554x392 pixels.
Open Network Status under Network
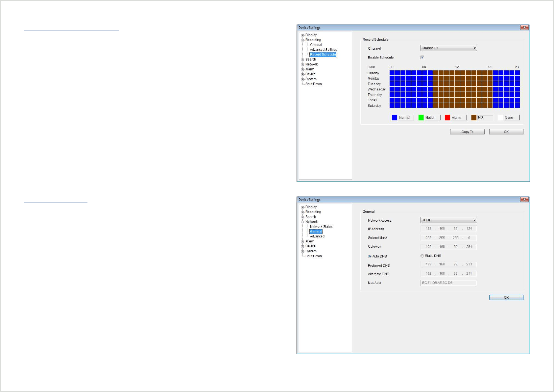point(321,227)
